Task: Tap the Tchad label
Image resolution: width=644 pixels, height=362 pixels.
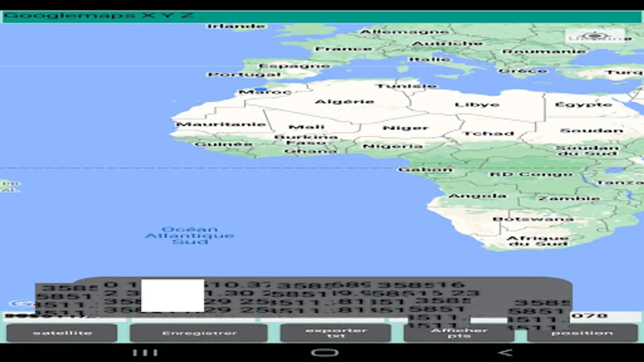Action: click(489, 133)
